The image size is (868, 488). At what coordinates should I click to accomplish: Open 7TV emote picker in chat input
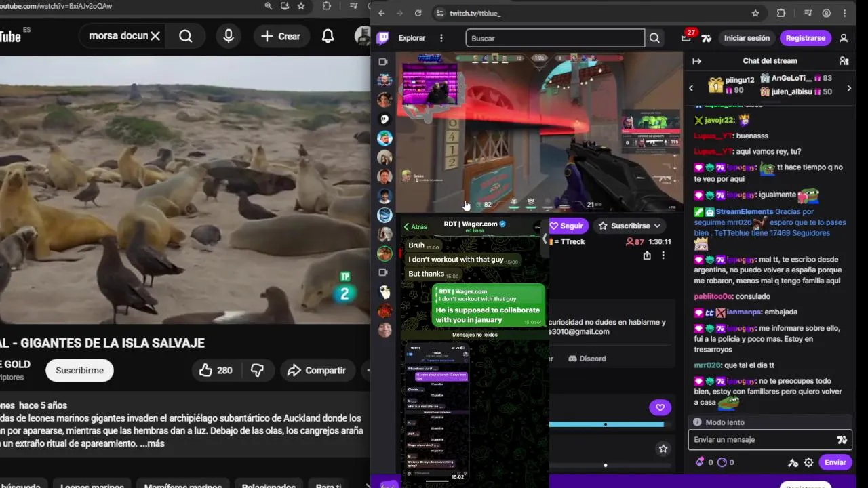pos(842,440)
